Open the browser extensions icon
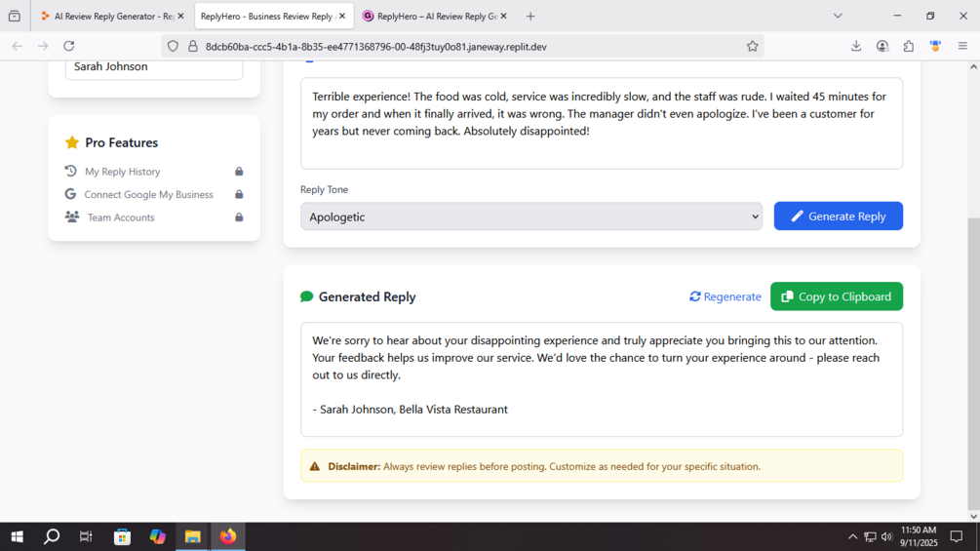 click(908, 46)
